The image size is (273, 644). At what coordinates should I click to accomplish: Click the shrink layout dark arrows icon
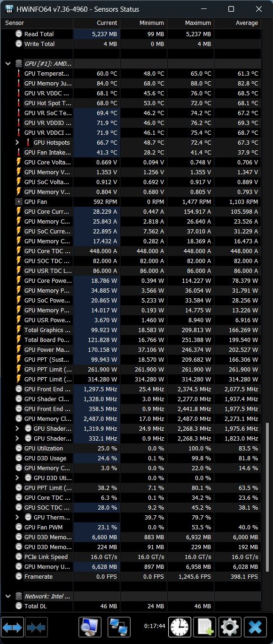coord(36,627)
